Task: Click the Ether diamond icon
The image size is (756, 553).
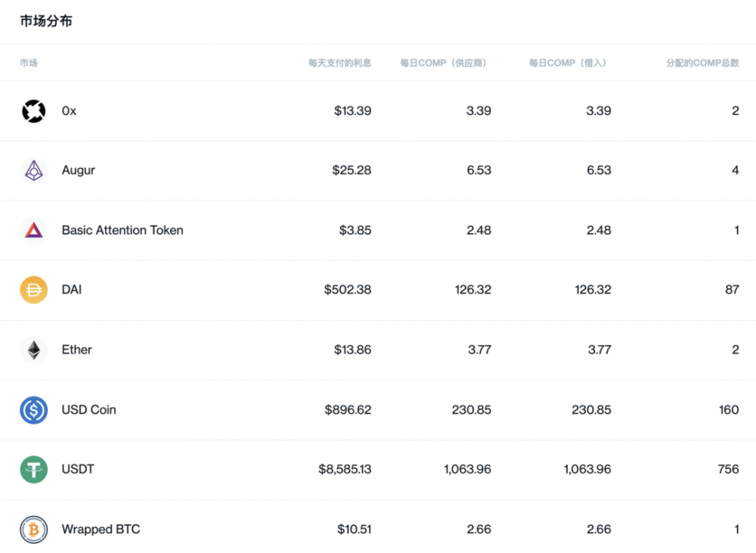Action: click(33, 350)
